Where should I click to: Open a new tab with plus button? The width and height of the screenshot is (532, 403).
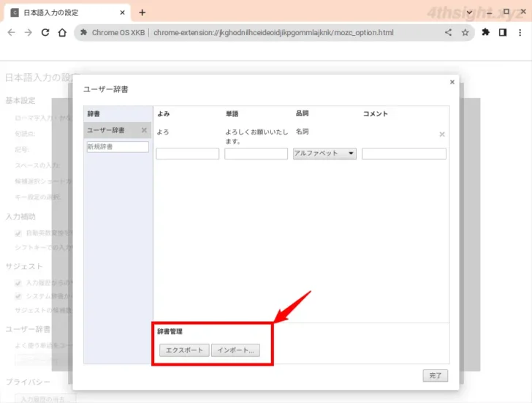point(142,12)
